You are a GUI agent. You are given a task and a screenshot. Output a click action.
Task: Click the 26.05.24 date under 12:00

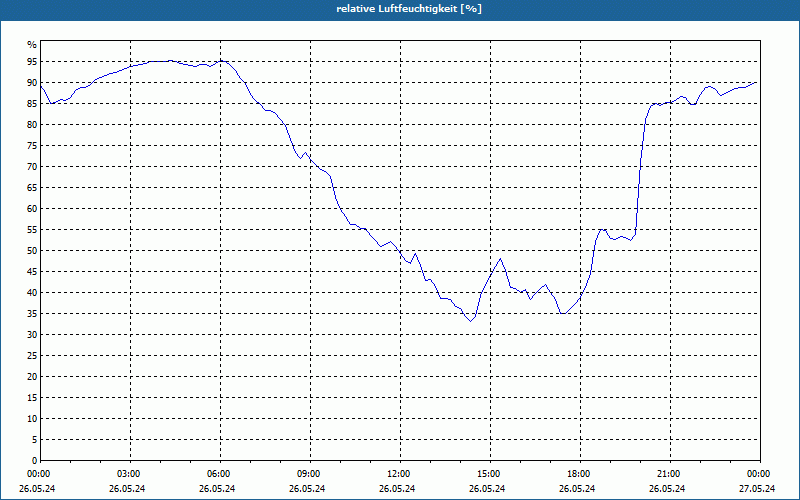coord(397,489)
